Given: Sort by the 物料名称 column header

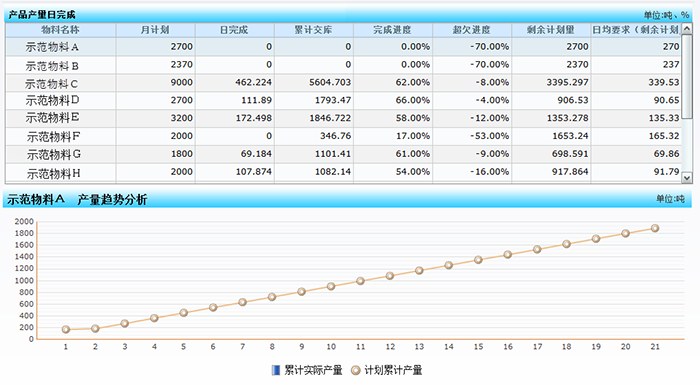Looking at the screenshot, I should 60,30.
